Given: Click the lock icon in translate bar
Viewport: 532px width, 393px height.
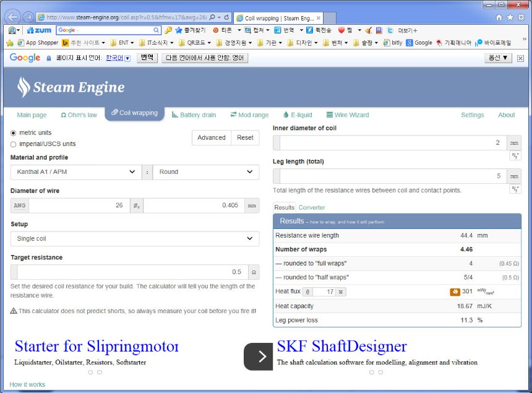Looking at the screenshot, I should click(x=49, y=58).
